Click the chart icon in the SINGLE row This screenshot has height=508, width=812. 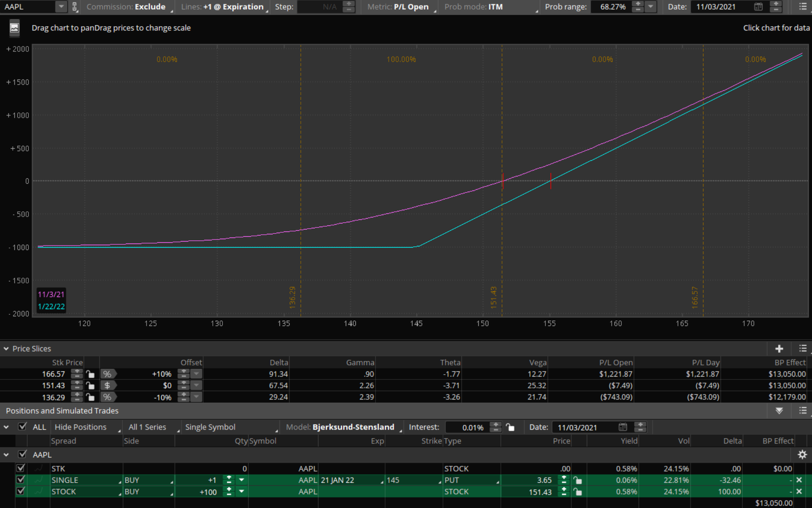39,480
